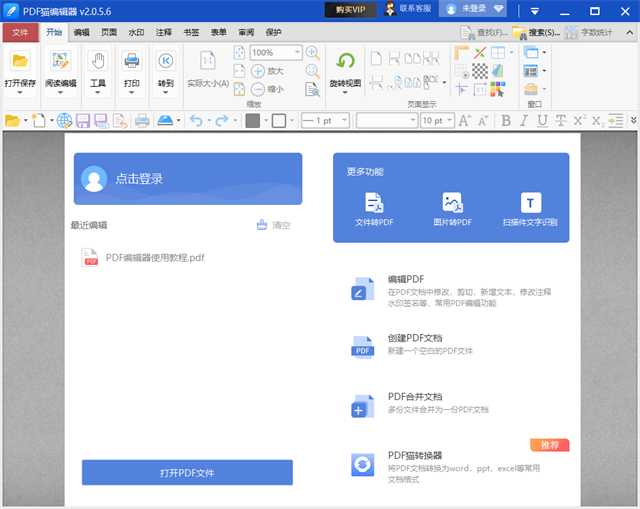
Task: Toggle underline text formatting
Action: [542, 121]
